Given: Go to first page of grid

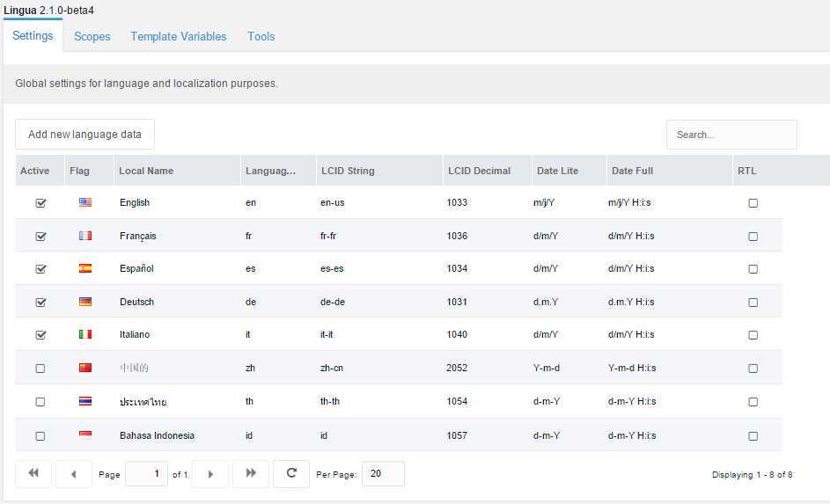Looking at the screenshot, I should click(x=33, y=473).
